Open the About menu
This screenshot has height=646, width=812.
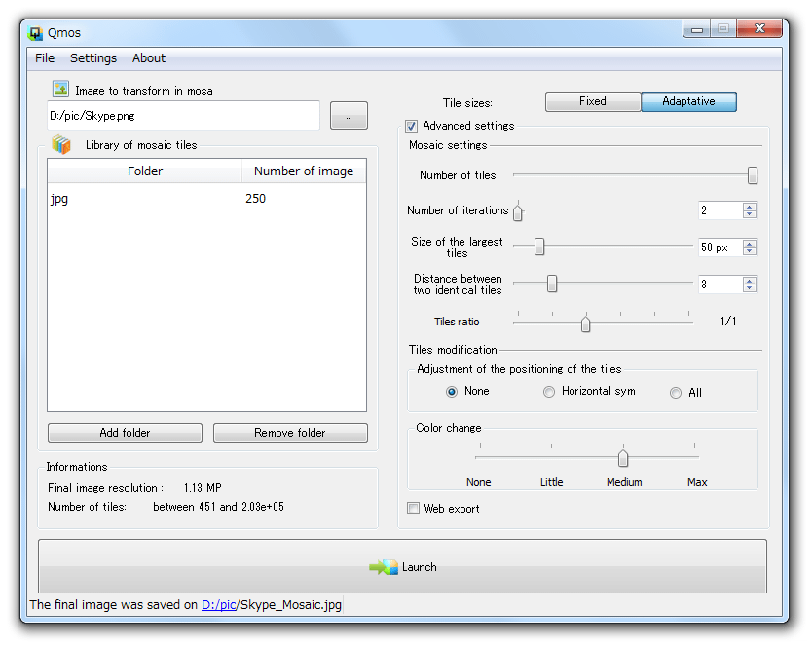(149, 58)
